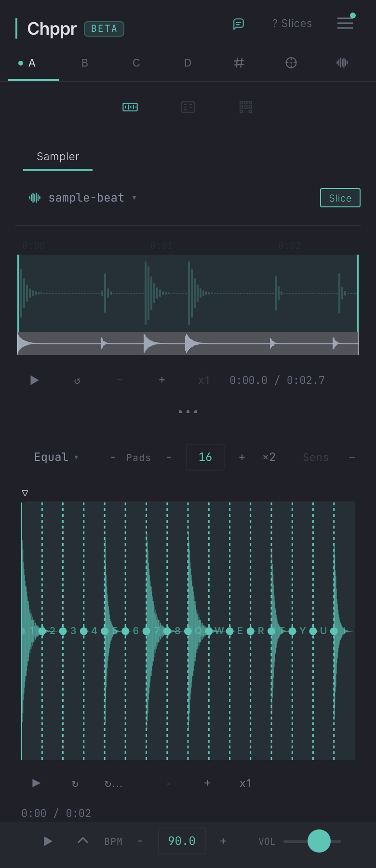Screen dimensions: 376x868
Task: Click the triangle playhead marker
Action: [25, 493]
